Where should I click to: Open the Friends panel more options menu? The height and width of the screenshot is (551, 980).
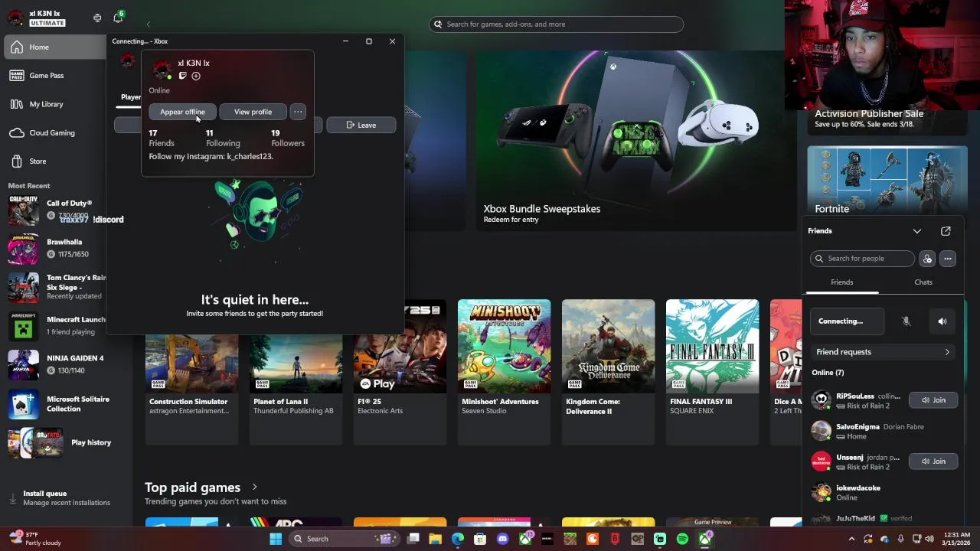948,259
